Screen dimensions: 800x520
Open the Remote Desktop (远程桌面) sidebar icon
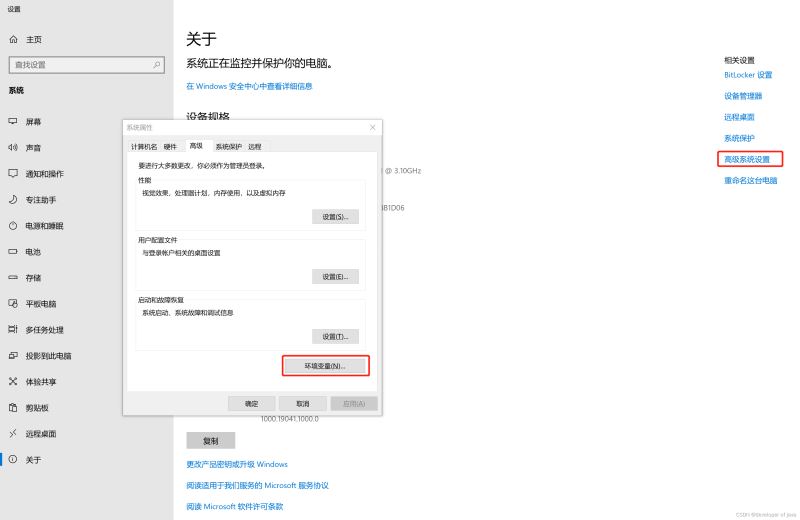[13, 434]
